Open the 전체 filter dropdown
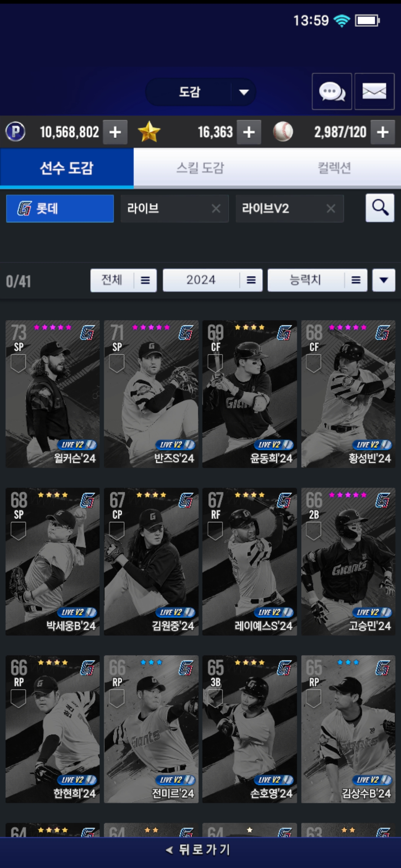The width and height of the screenshot is (401, 868). (124, 280)
